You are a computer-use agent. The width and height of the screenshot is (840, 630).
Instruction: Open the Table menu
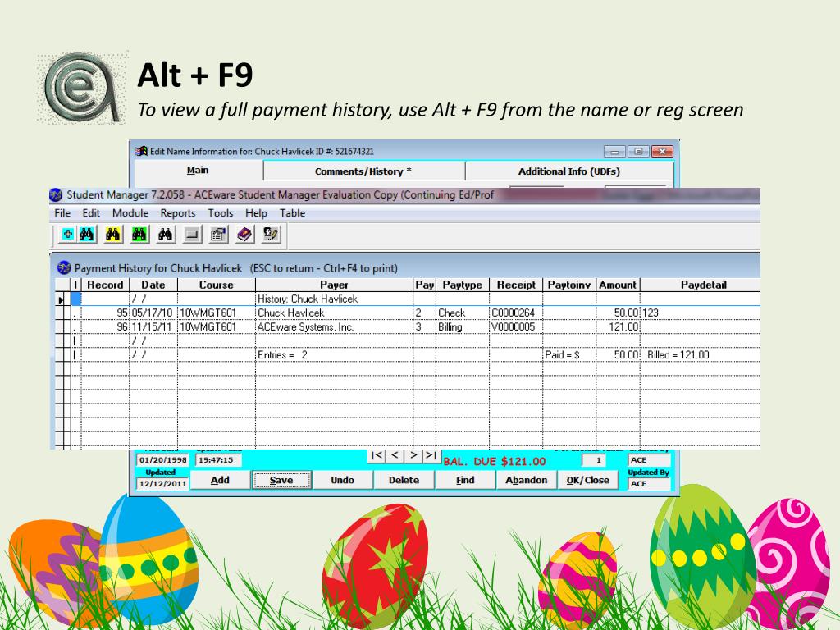tap(293, 213)
